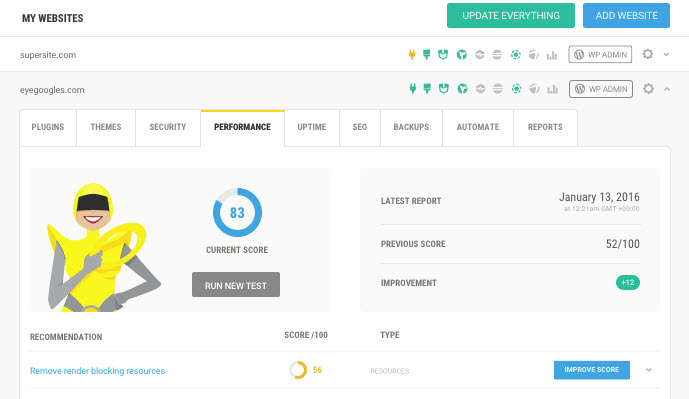
Task: Open the settings gear for eyegoogles.com
Action: pyautogui.click(x=648, y=89)
